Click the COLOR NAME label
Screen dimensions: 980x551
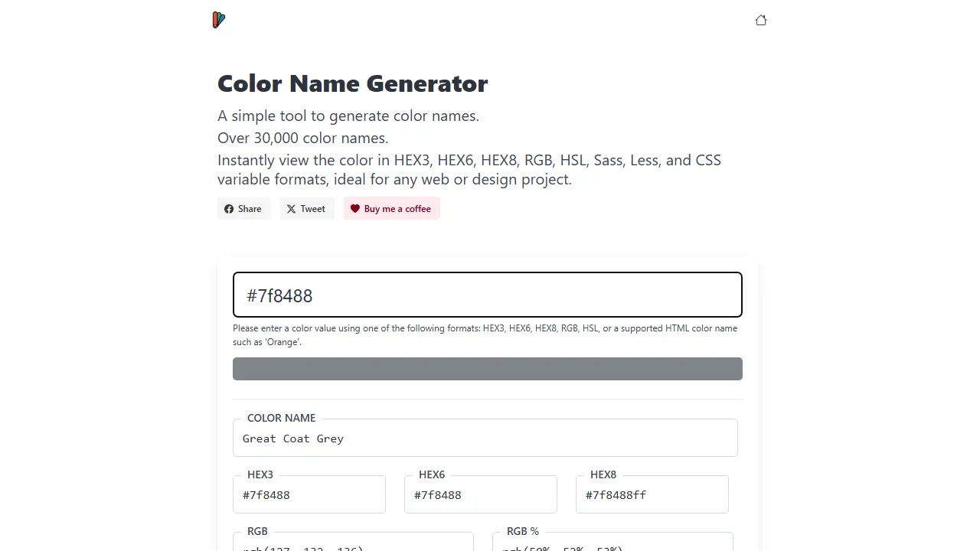[x=281, y=418]
